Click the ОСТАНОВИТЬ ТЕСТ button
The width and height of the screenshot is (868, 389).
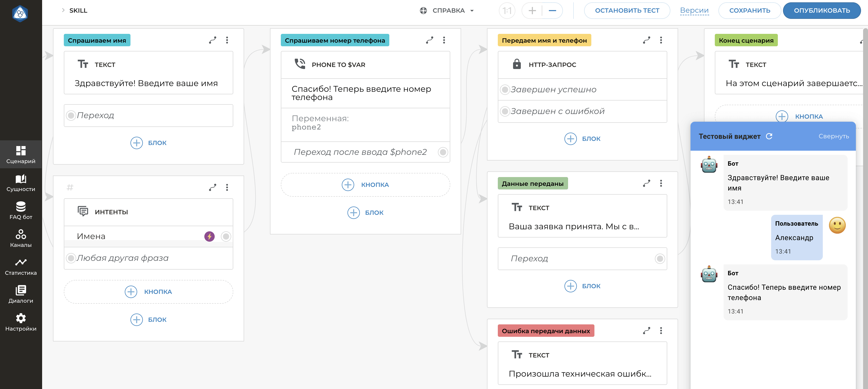click(627, 10)
